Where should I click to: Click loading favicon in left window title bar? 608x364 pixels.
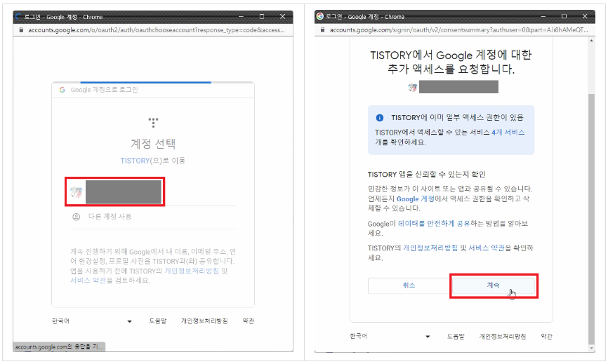click(x=18, y=16)
